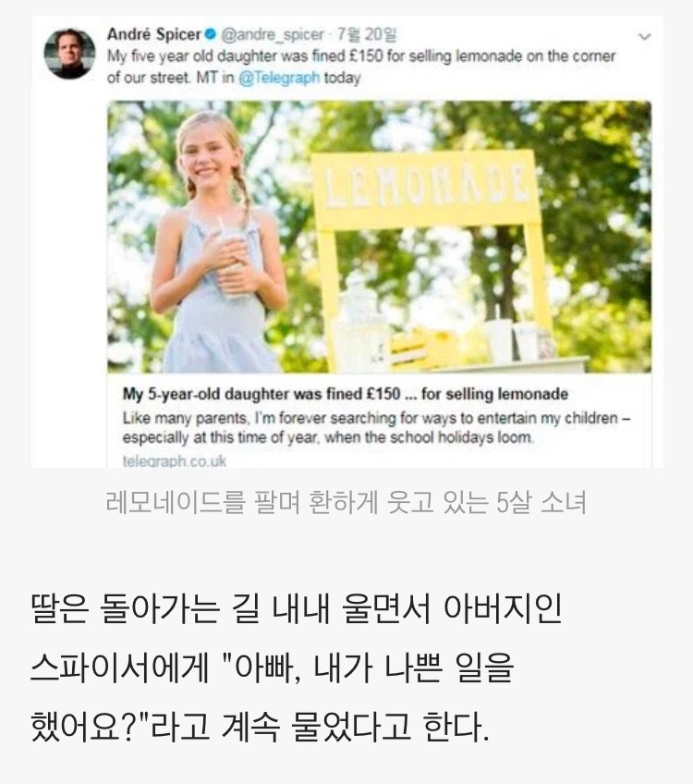
Task: Click the yellow LEMONADE sign in photo
Action: click(425, 190)
